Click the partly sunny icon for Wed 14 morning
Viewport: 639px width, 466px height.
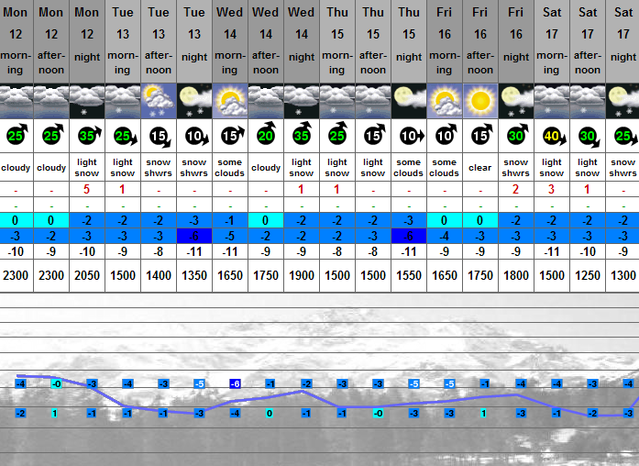tap(230, 101)
